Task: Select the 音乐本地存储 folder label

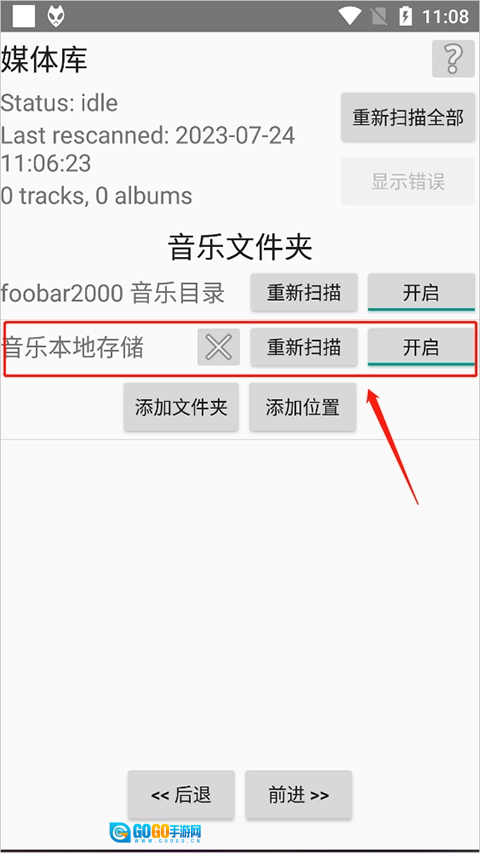Action: coord(73,348)
